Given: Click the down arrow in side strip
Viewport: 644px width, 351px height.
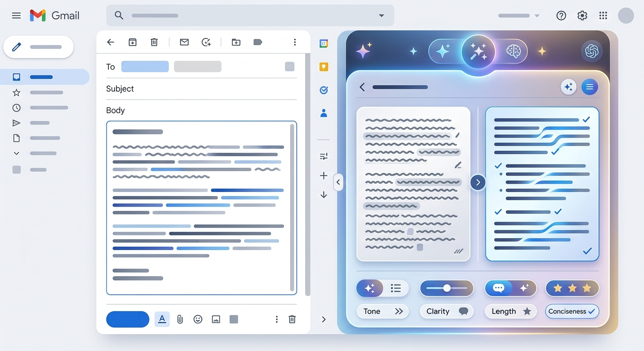Looking at the screenshot, I should tap(324, 195).
